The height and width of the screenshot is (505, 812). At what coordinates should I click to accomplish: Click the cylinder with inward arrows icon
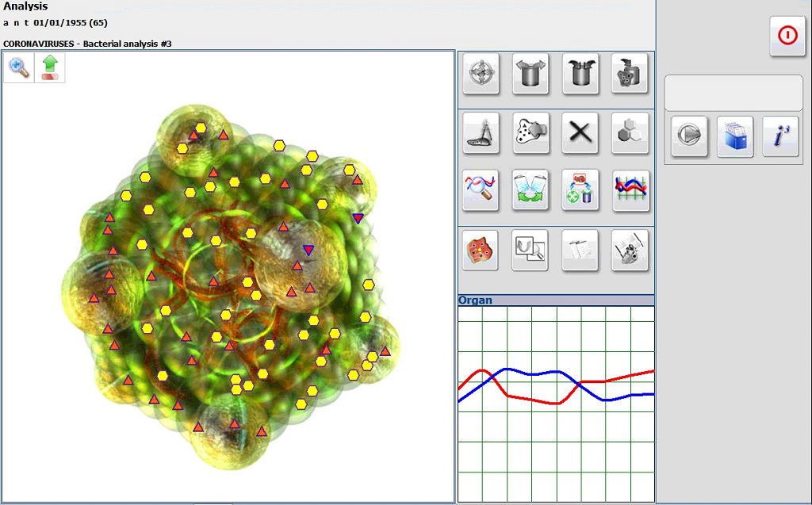pyautogui.click(x=580, y=75)
